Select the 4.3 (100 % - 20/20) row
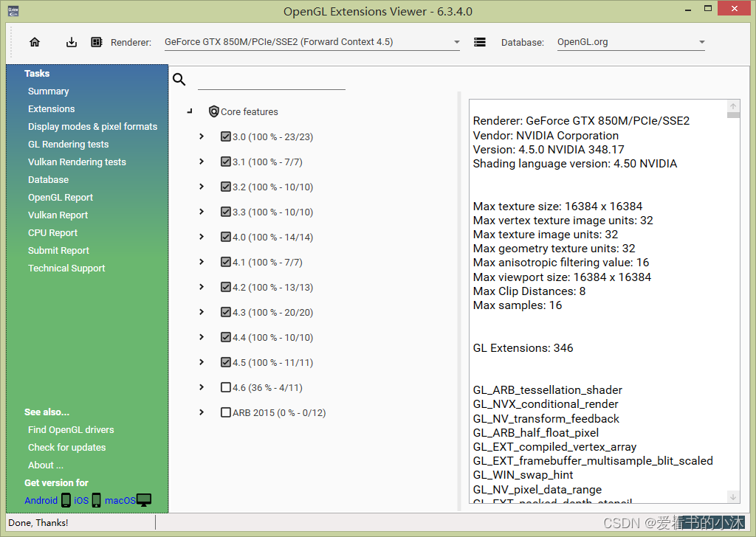This screenshot has height=537, width=756. pos(273,313)
